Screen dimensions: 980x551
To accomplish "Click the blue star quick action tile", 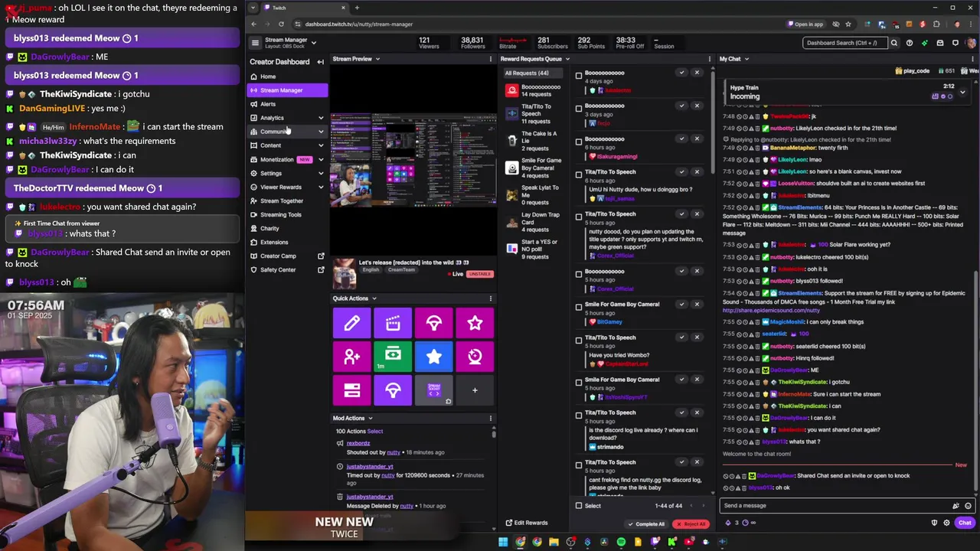I will (434, 356).
